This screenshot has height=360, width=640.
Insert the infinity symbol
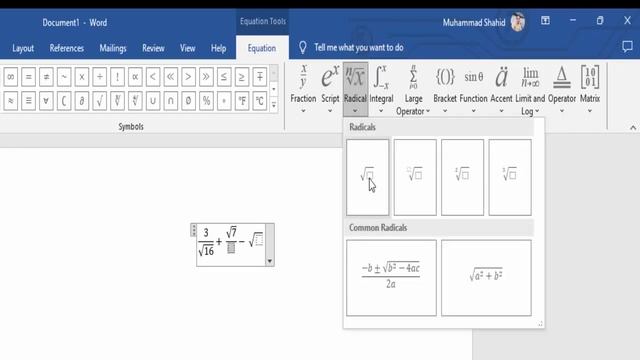11,77
